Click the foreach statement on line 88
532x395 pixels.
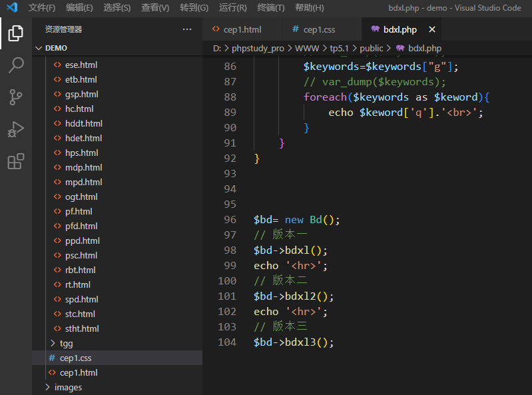coord(397,97)
